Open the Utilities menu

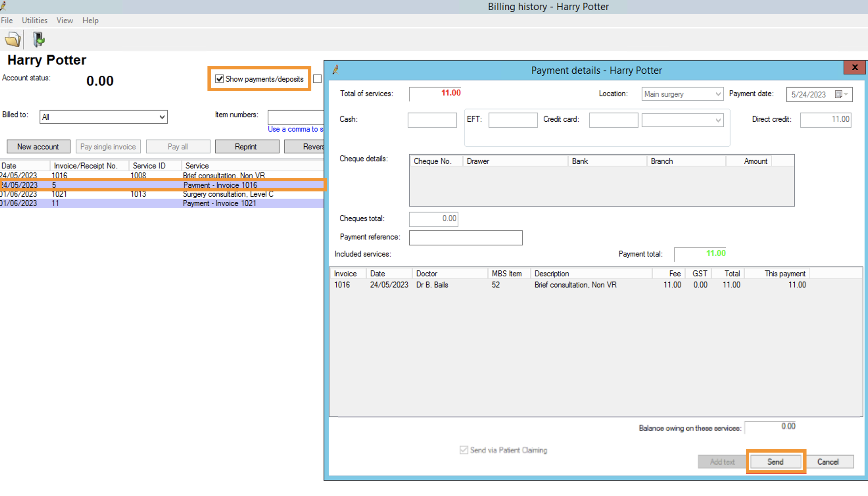(35, 20)
